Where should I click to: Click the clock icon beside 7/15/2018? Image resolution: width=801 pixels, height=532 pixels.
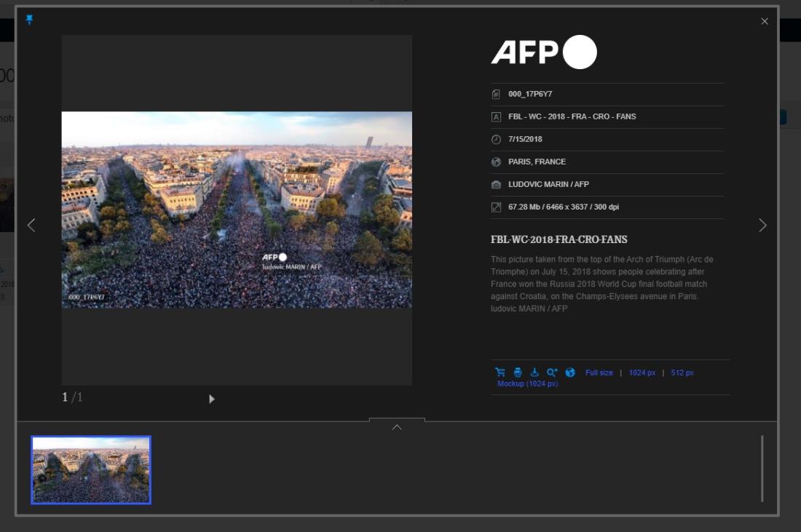click(495, 140)
